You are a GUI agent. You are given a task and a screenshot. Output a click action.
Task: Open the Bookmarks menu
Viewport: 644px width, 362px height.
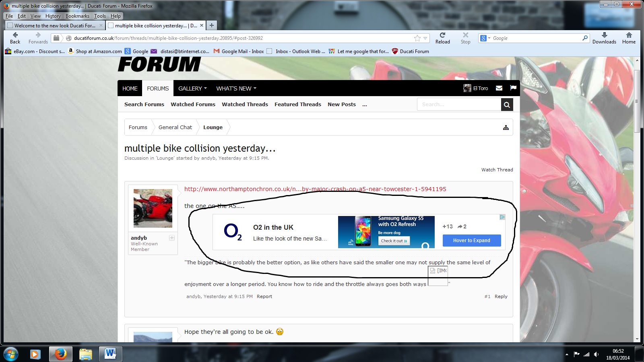click(77, 16)
